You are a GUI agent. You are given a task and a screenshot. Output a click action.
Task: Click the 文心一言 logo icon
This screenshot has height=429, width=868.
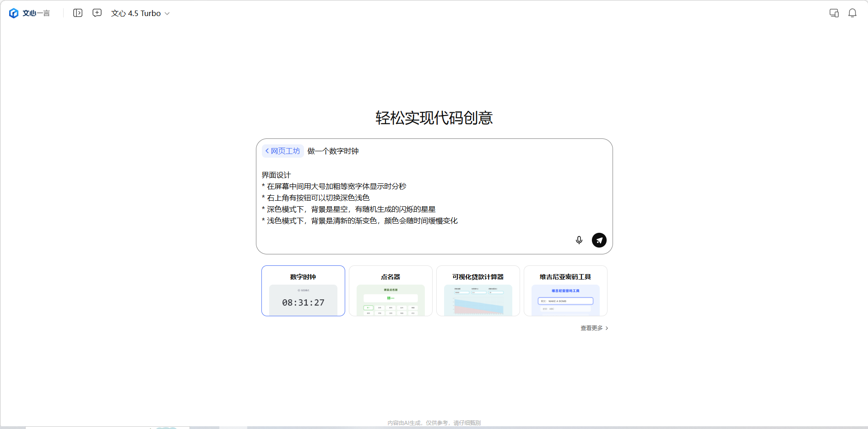14,13
